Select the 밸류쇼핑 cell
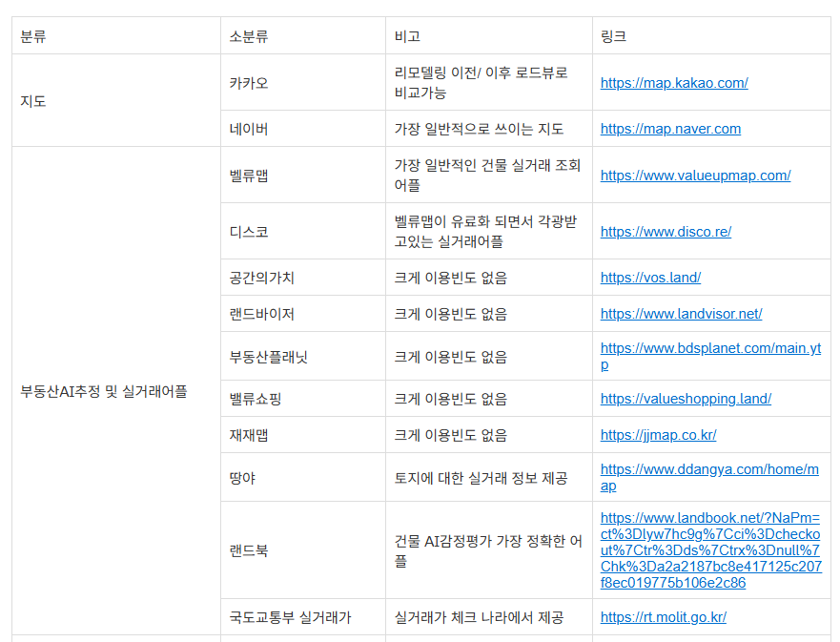 (x=303, y=399)
